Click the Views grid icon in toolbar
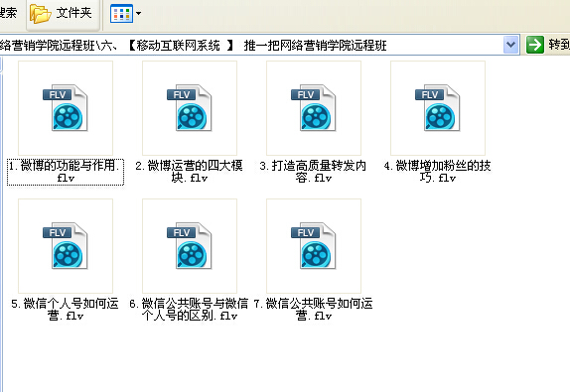The image size is (570, 392). (121, 14)
